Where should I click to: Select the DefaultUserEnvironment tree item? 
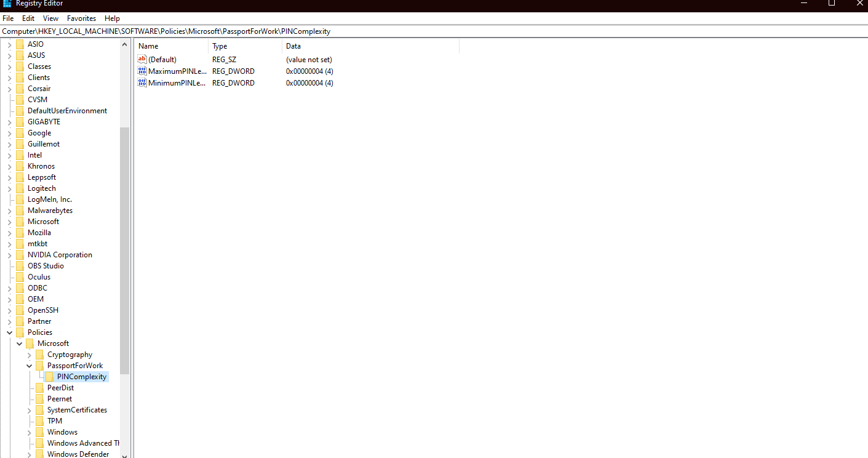coord(67,111)
